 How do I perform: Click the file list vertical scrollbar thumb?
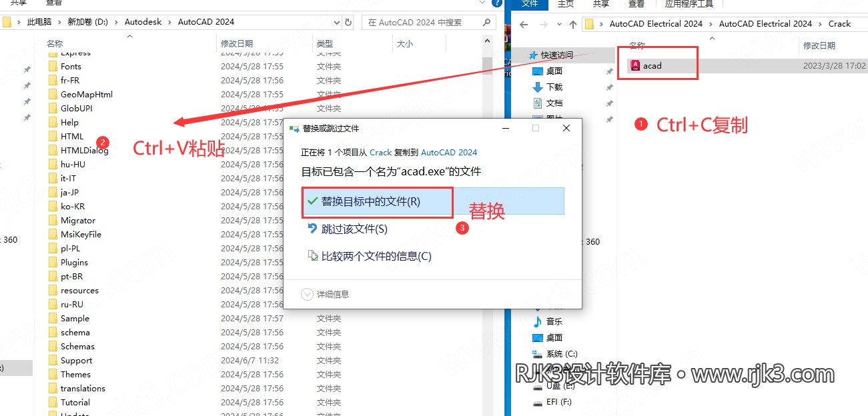(x=487, y=65)
